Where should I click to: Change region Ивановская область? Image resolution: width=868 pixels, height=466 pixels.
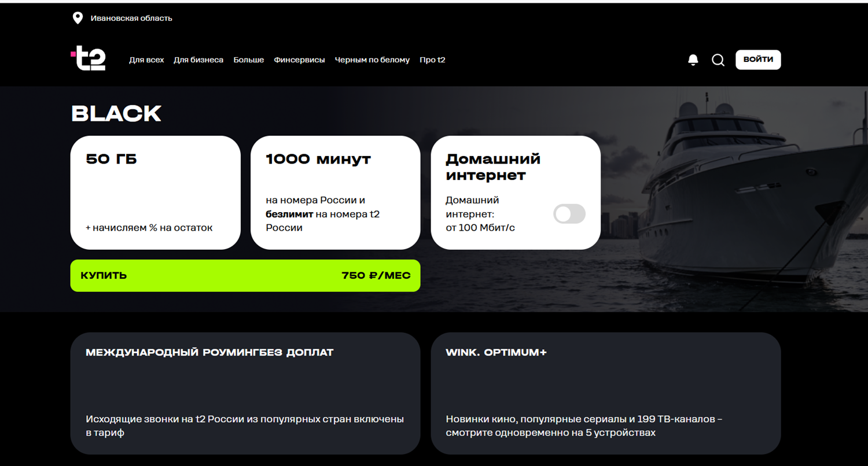(131, 18)
